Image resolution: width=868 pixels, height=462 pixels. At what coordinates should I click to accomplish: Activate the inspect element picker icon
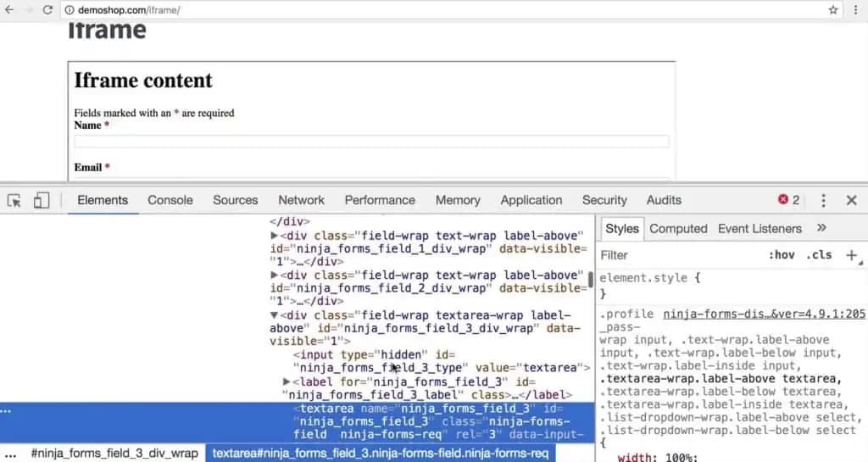pos(14,200)
